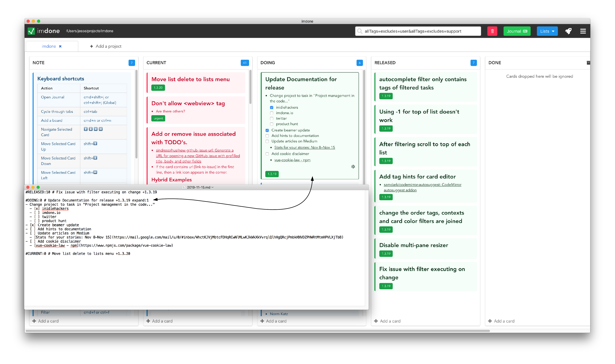This screenshot has width=615, height=364.
Task: Click 1.3.20 tag on Move list delete card
Action: click(158, 88)
